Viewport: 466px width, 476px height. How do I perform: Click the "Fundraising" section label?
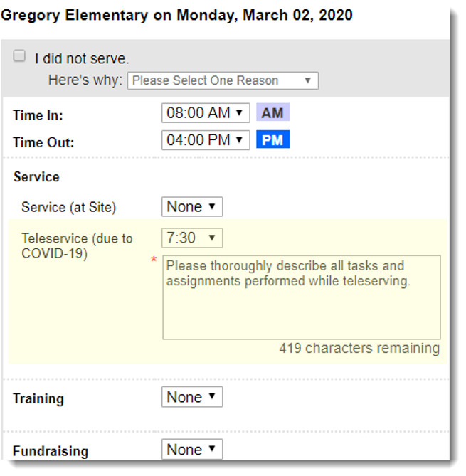(50, 451)
